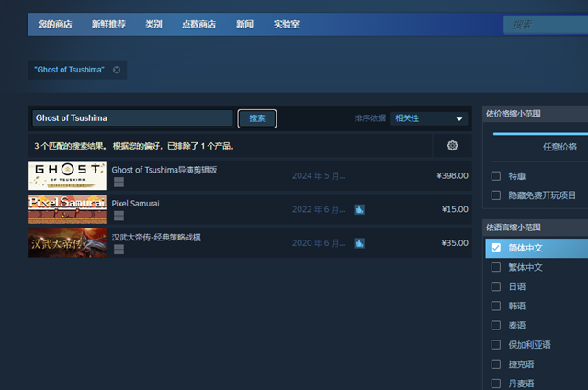Click the 2022 年 6 月 release date
This screenshot has height=390, width=588.
point(319,209)
